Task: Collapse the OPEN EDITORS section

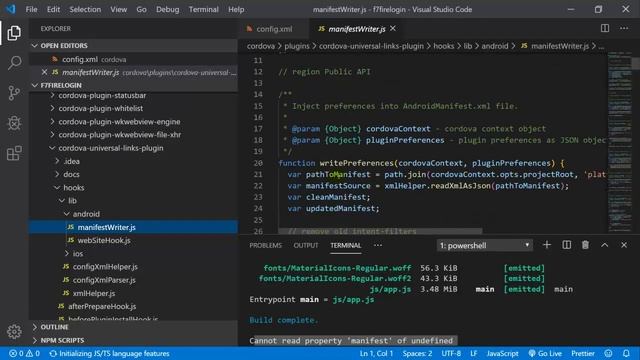Action: [x=134, y=45]
